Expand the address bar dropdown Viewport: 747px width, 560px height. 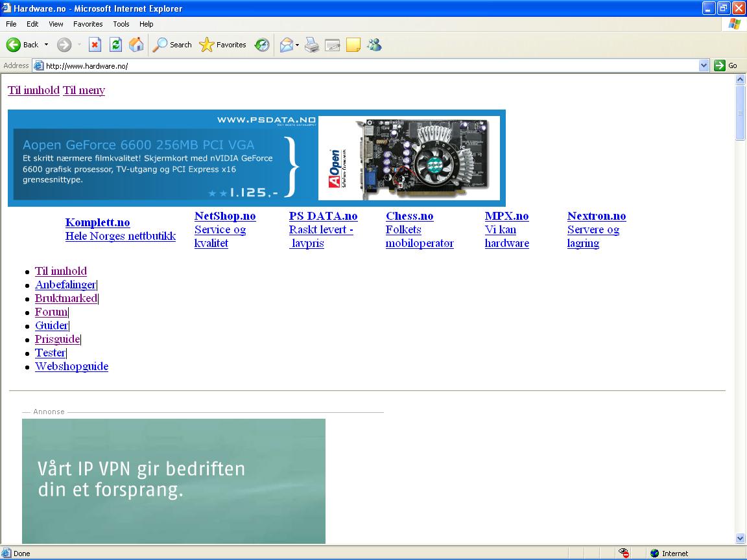(704, 65)
